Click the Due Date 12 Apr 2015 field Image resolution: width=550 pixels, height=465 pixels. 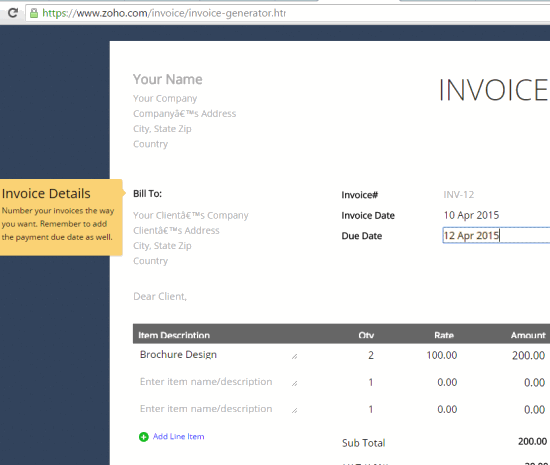coord(496,235)
